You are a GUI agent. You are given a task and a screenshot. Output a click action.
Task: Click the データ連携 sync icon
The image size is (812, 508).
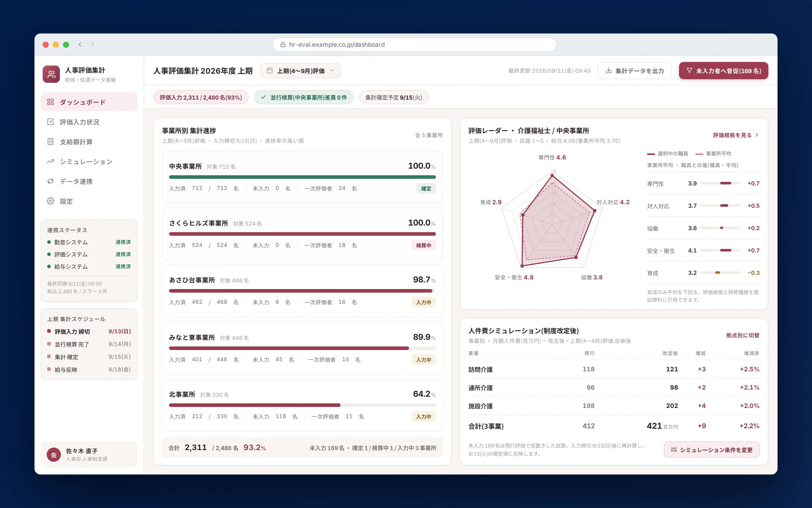point(50,181)
